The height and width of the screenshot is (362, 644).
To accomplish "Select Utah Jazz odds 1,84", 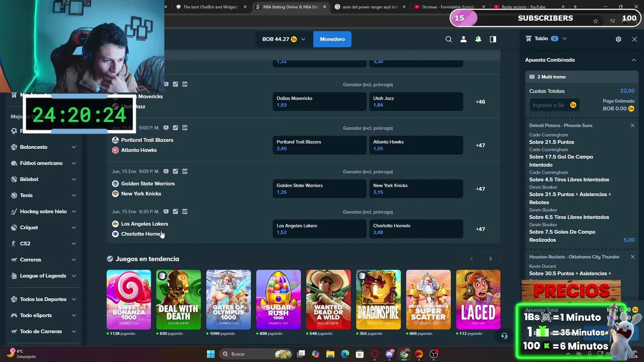I will pos(416,102).
